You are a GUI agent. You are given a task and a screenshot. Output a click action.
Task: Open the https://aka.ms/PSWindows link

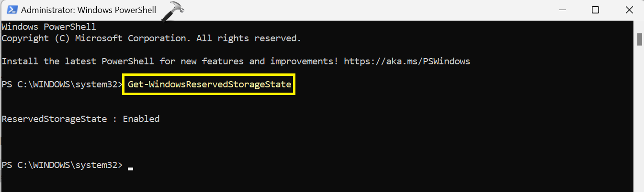tap(407, 61)
